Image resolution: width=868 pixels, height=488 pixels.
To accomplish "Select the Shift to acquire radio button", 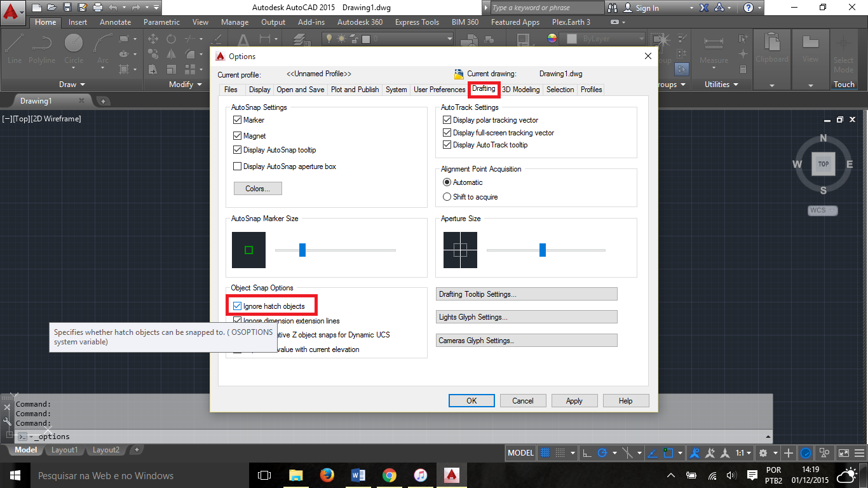I will (x=447, y=196).
